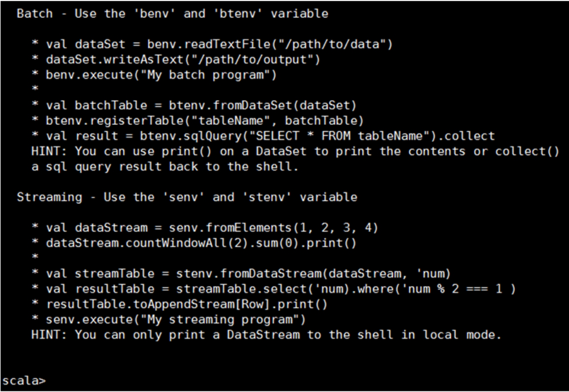This screenshot has height=392, width=569.
Task: Click the stenv.fromDataStream line
Action: click(x=248, y=274)
